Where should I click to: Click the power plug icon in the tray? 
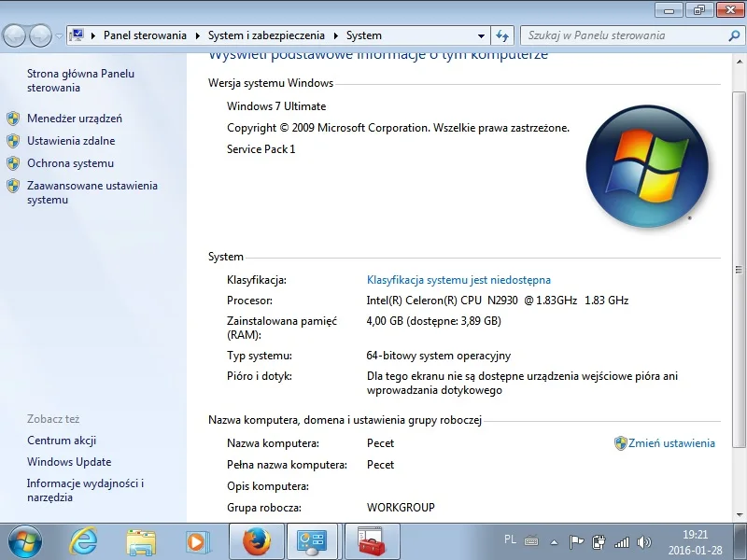pyautogui.click(x=598, y=540)
